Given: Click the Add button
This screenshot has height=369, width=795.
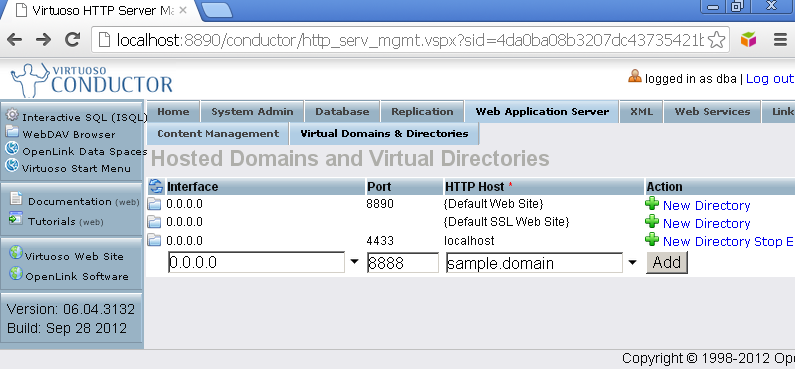Looking at the screenshot, I should coord(667,263).
